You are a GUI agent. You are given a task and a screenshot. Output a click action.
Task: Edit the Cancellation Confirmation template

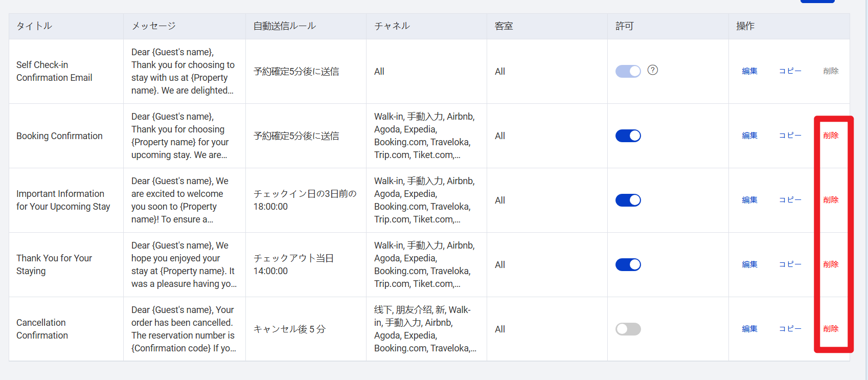coord(749,329)
